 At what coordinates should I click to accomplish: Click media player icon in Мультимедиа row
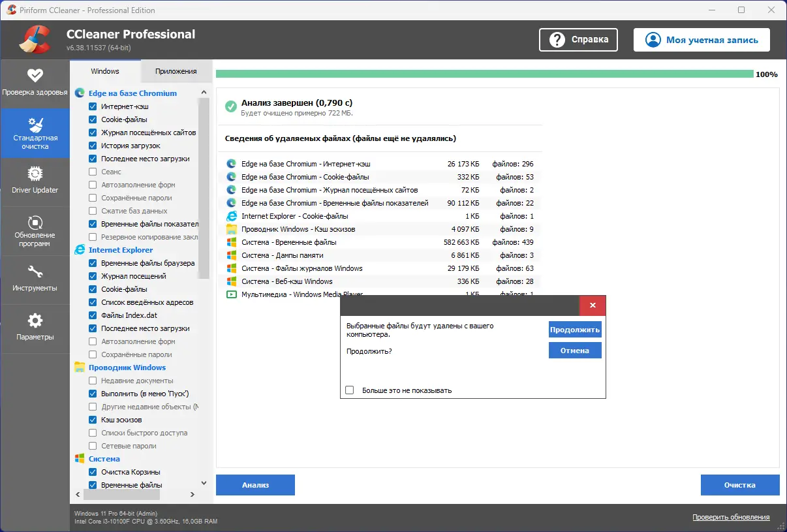(x=231, y=294)
